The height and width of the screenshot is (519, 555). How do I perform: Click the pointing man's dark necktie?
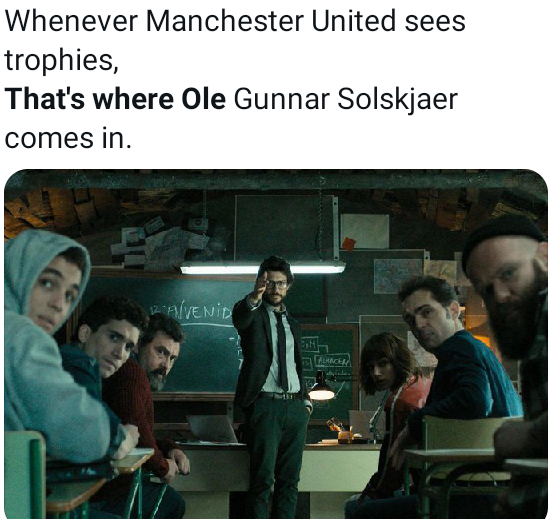(x=282, y=350)
